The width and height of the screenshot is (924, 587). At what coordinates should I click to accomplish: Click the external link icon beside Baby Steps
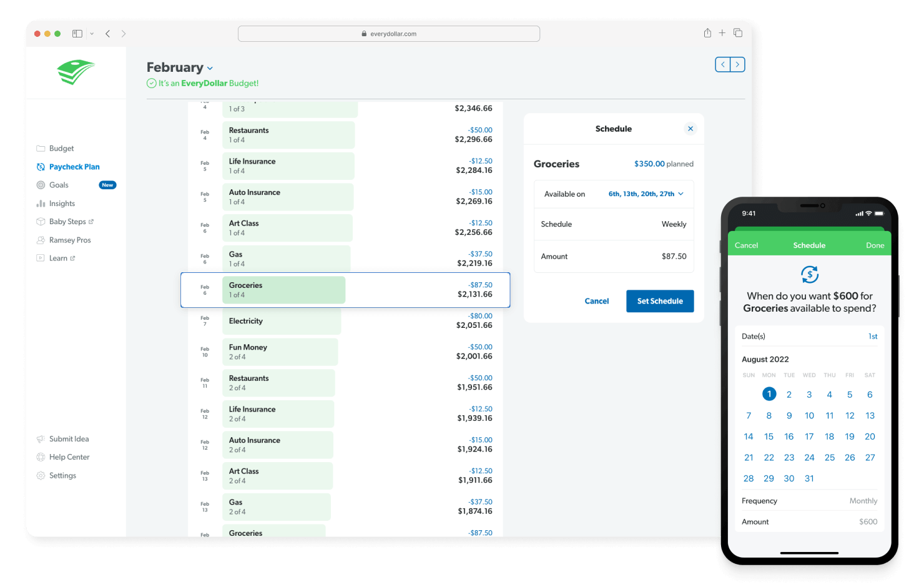point(91,222)
